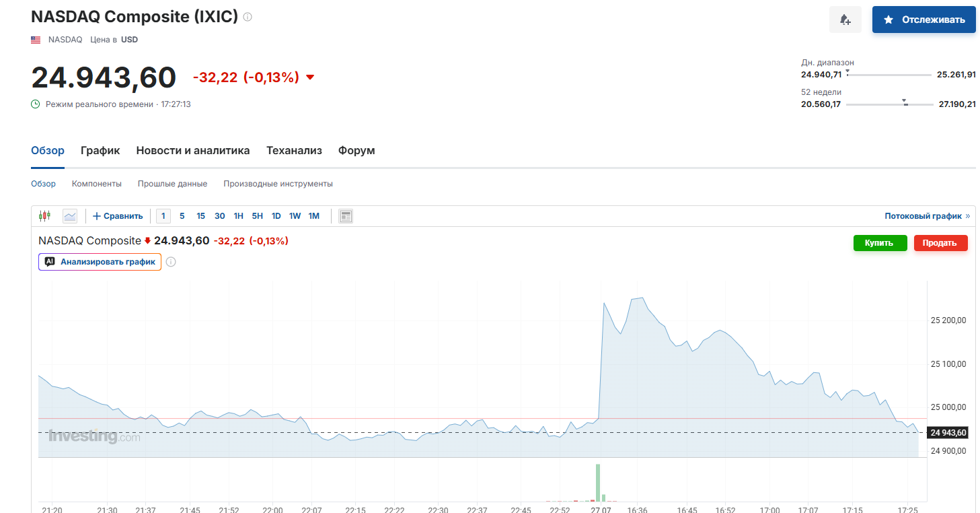Switch chart to area type icon
This screenshot has width=980, height=513.
point(70,216)
